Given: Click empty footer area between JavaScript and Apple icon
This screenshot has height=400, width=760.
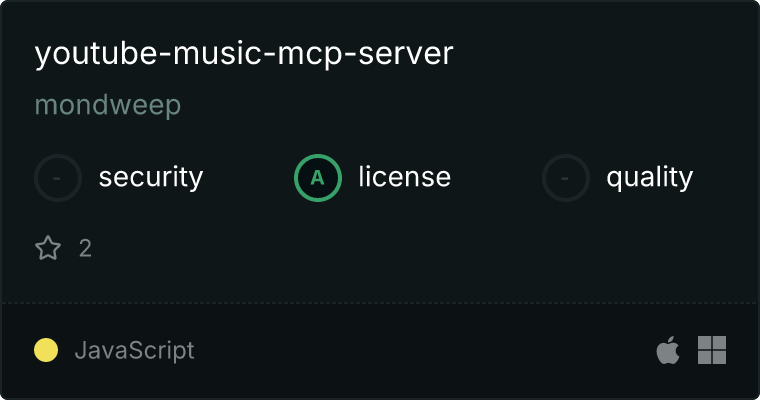Looking at the screenshot, I should (x=425, y=350).
